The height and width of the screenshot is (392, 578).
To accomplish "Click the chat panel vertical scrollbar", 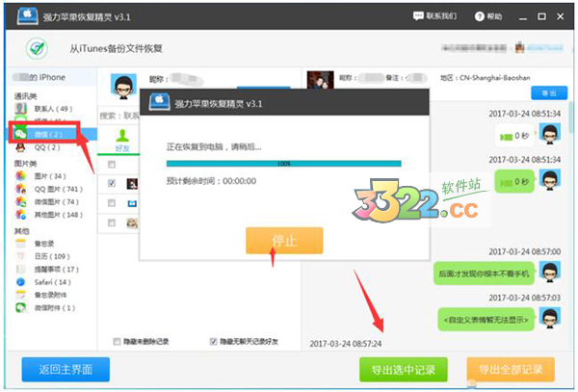I will (571, 118).
